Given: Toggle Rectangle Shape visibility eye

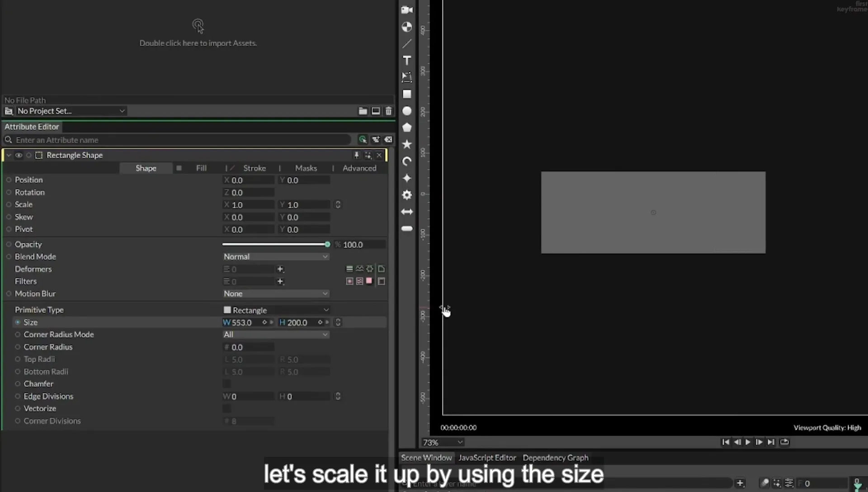Looking at the screenshot, I should click(19, 155).
